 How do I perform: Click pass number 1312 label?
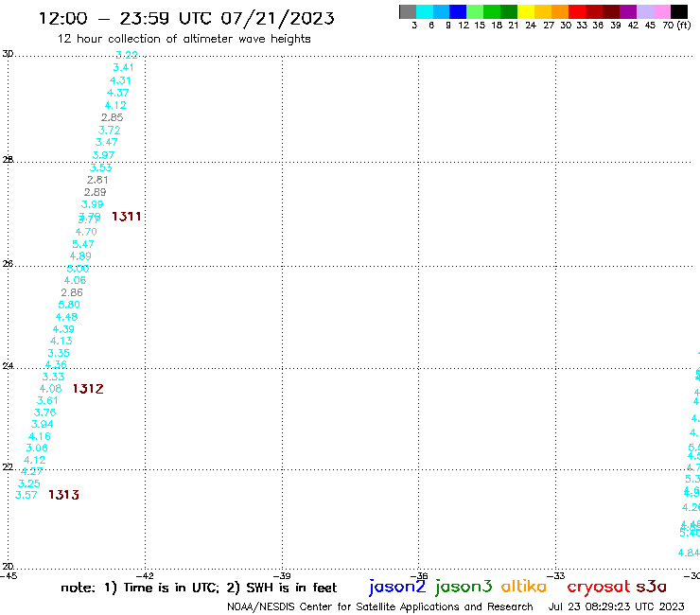(88, 389)
